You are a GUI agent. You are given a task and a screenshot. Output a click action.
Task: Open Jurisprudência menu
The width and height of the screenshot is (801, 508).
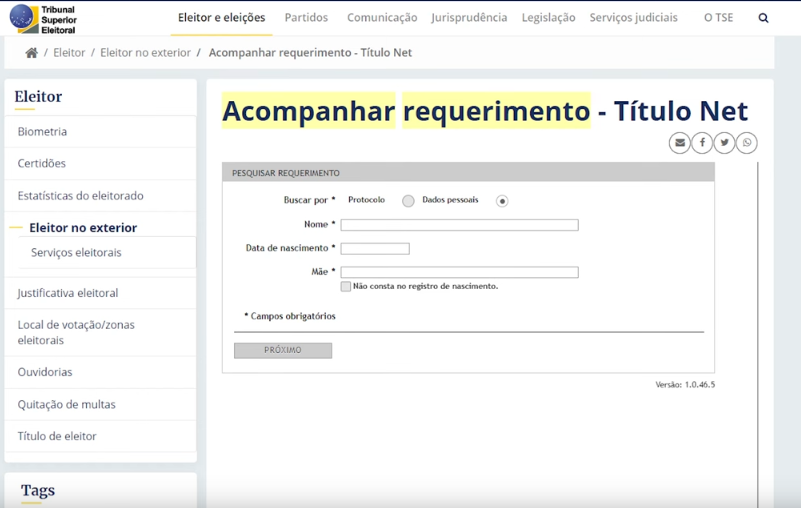469,18
